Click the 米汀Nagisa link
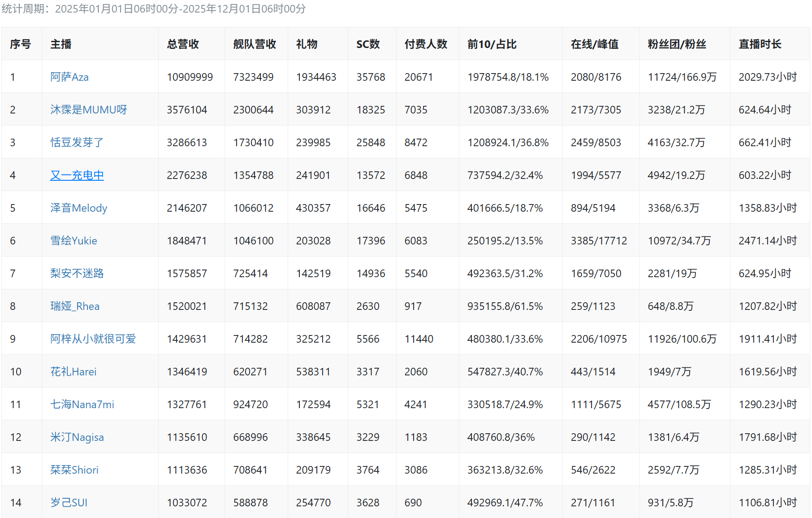 click(77, 437)
